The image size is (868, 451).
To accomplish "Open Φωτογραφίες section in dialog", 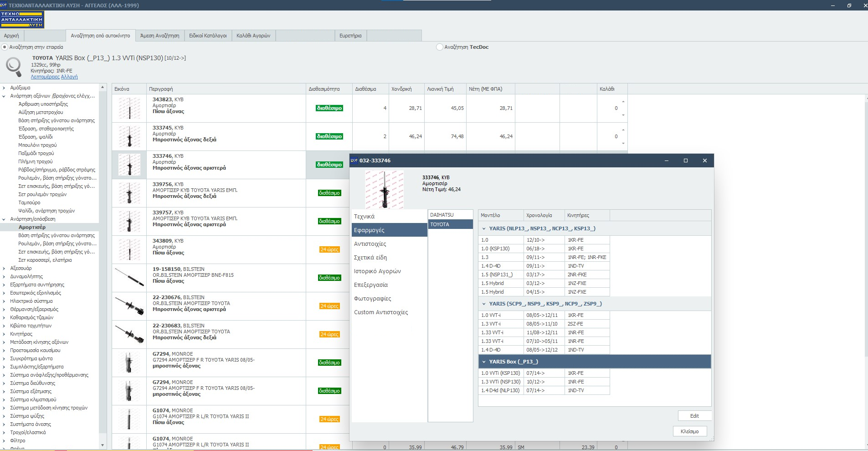I will (390, 299).
